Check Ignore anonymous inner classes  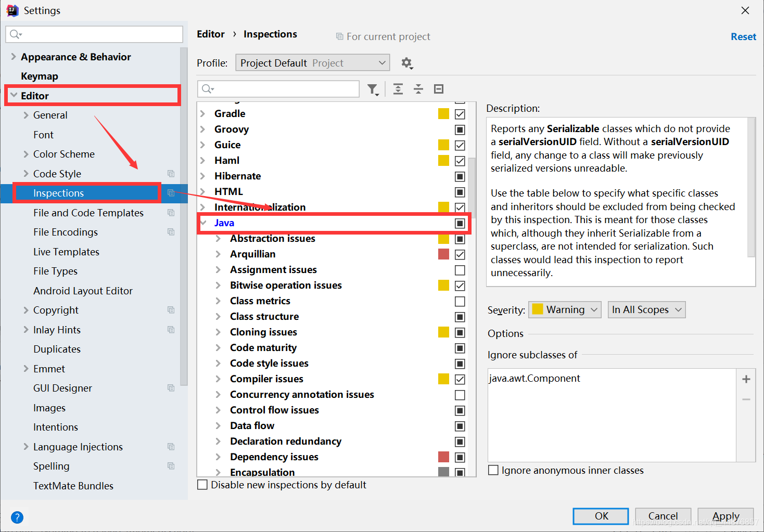493,470
